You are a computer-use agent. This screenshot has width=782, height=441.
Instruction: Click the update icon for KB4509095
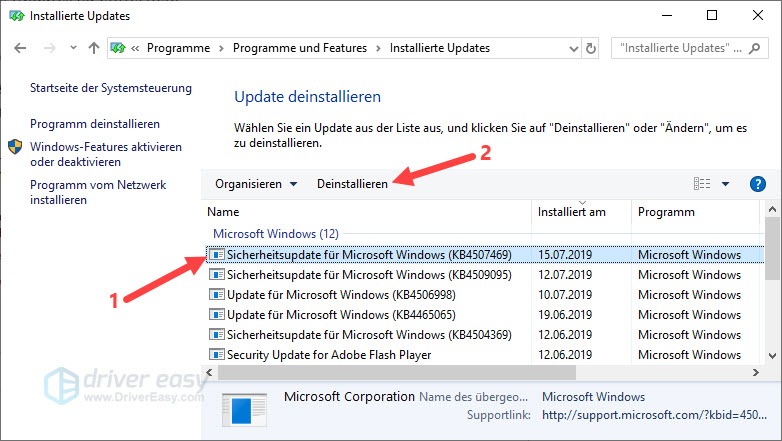point(216,275)
